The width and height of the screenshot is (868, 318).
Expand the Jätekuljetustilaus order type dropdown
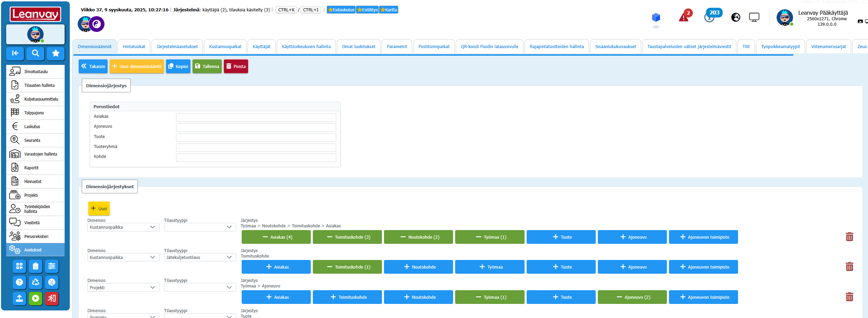click(x=200, y=258)
